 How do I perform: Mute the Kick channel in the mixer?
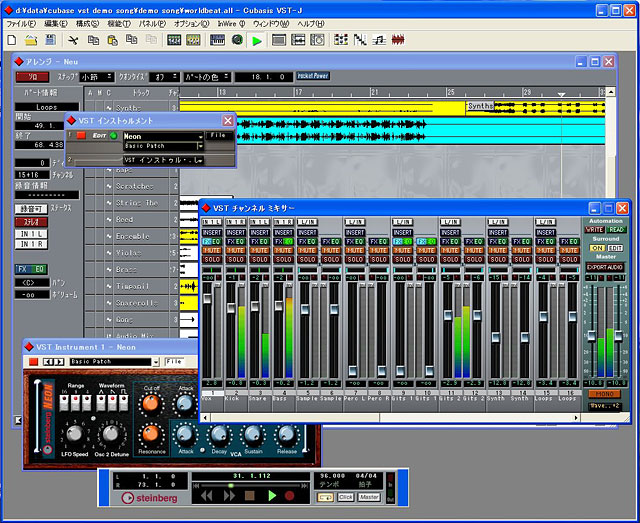coord(236,250)
